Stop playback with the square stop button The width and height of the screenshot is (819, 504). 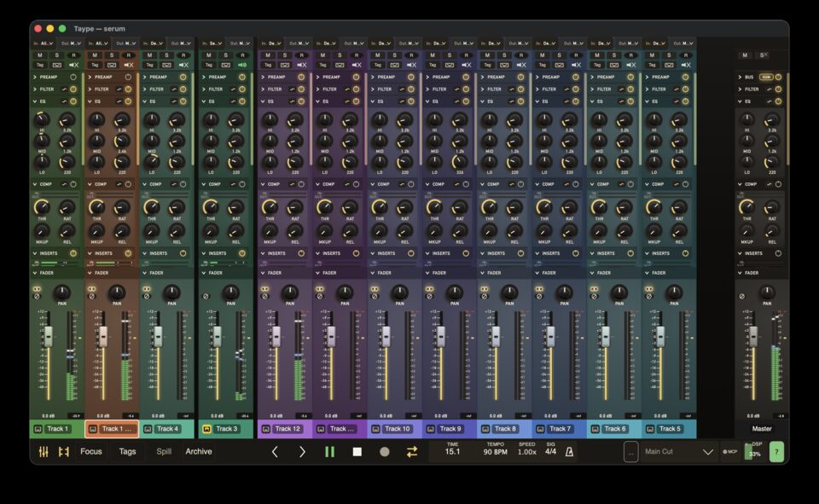(x=357, y=452)
